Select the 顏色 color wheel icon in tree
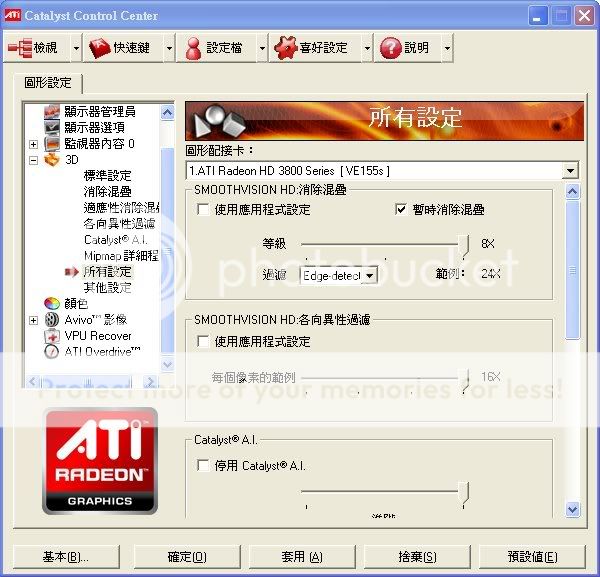 (52, 303)
